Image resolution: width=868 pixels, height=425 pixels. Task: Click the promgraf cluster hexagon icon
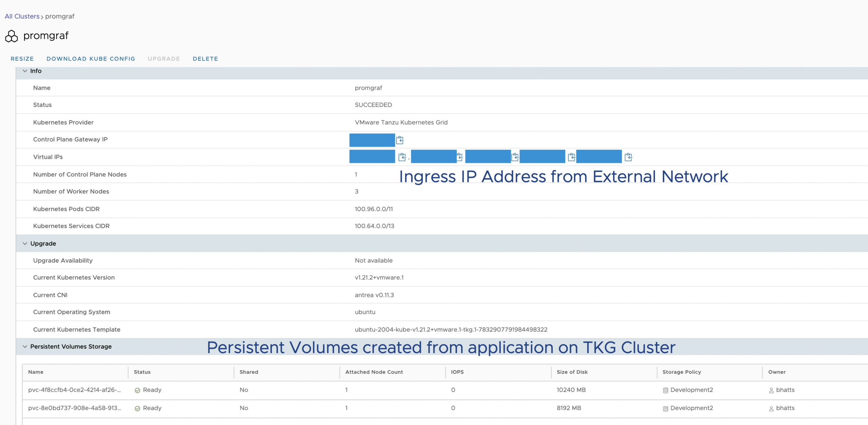click(12, 36)
